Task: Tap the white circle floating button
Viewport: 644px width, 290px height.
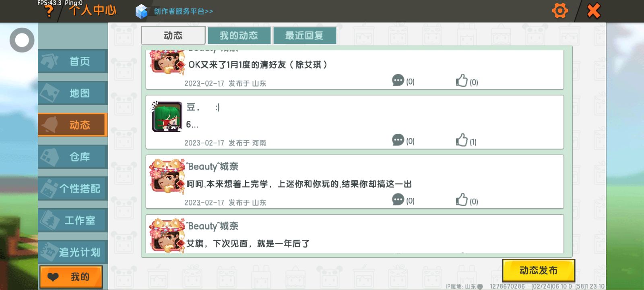Action: coord(22,40)
